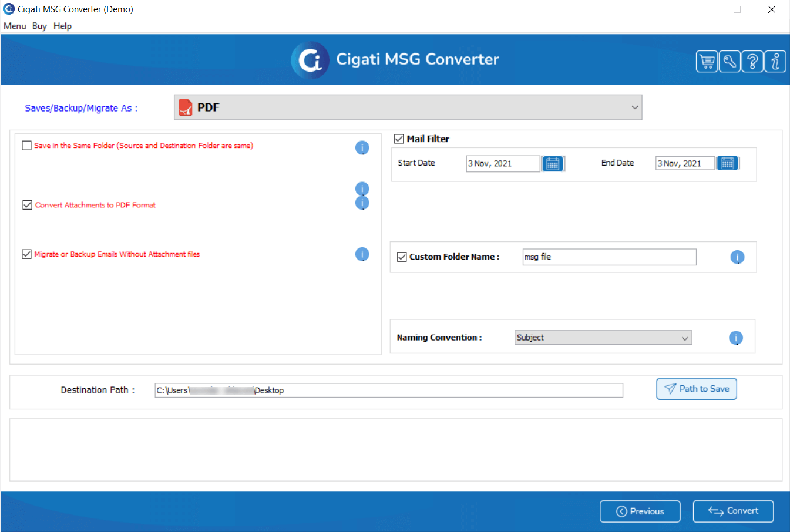Open the Naming Convention Subject dropdown

[x=603, y=338]
